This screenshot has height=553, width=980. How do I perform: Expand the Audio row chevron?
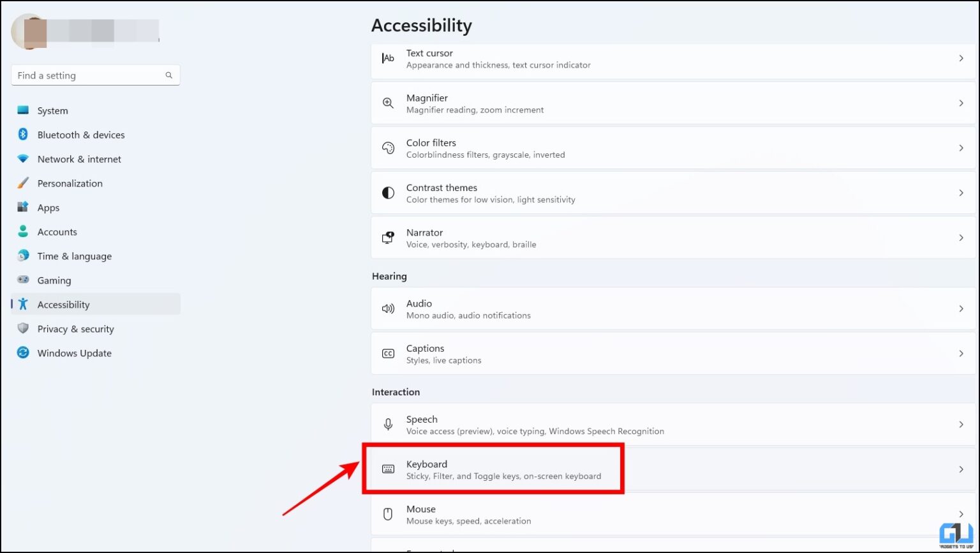point(961,308)
